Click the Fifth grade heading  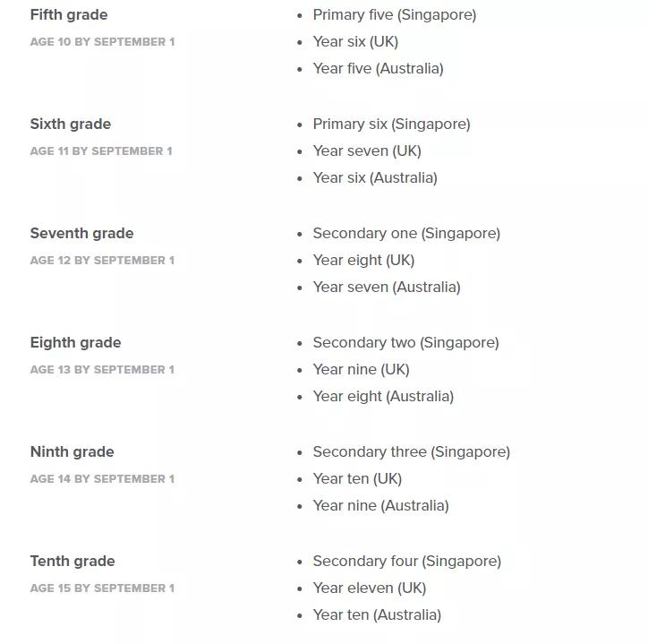[69, 15]
